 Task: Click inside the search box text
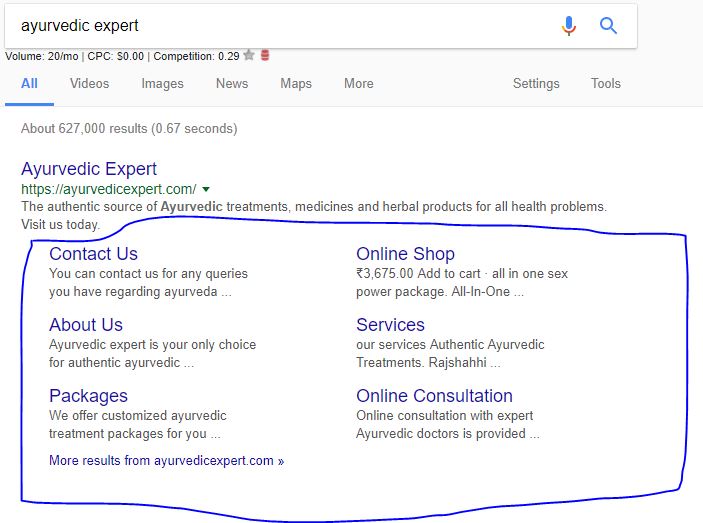click(x=80, y=26)
